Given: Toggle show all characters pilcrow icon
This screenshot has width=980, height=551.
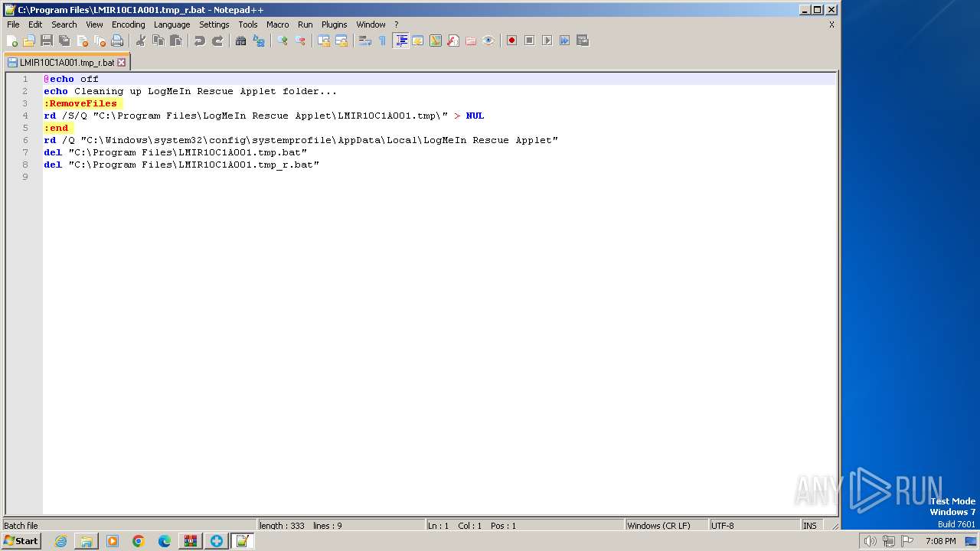Looking at the screenshot, I should 383,41.
